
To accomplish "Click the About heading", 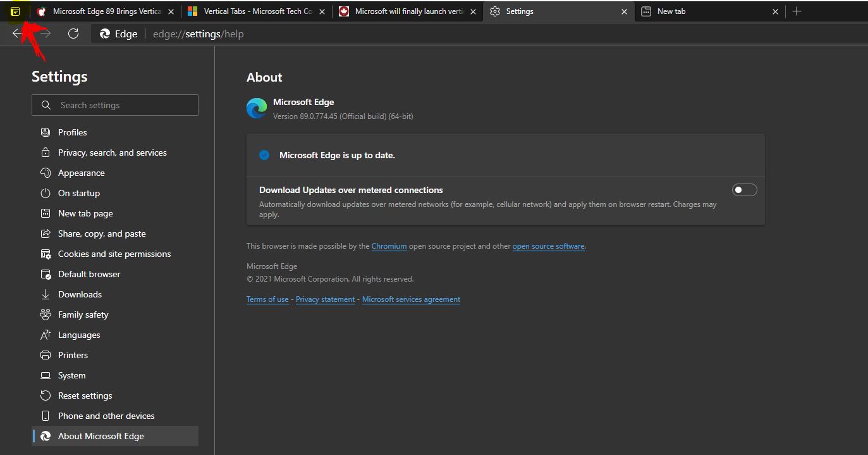I will click(264, 77).
